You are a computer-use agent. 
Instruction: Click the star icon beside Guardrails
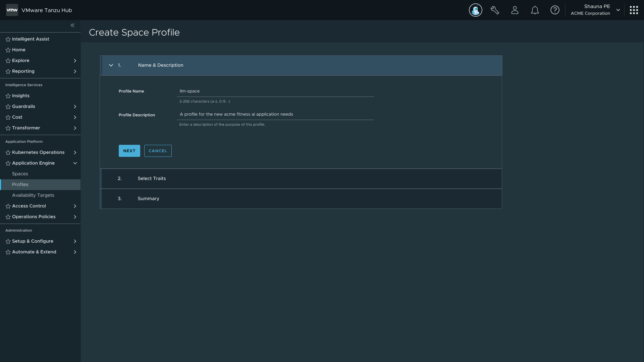pos(8,107)
